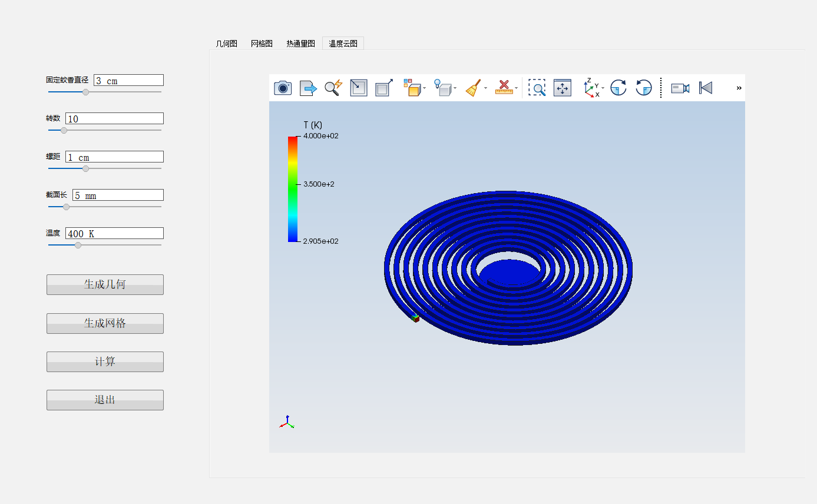Image resolution: width=817 pixels, height=504 pixels.
Task: Select the zoom box tool
Action: pos(537,88)
